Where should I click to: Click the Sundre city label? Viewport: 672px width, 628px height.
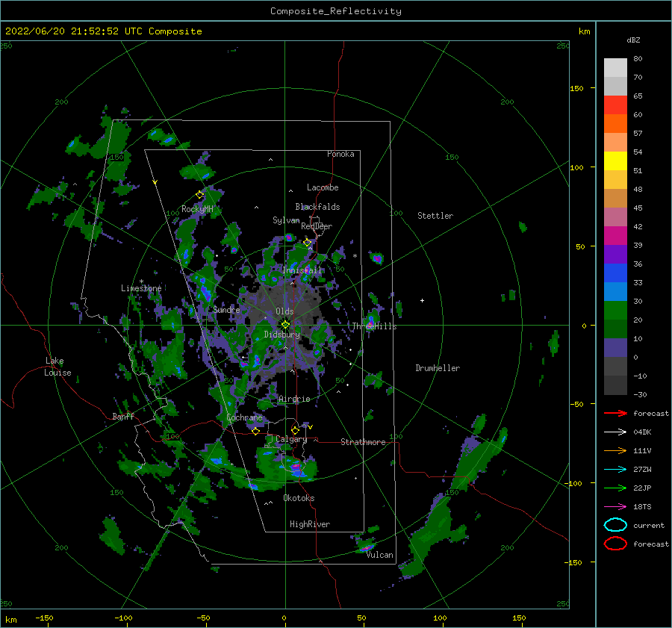226,309
